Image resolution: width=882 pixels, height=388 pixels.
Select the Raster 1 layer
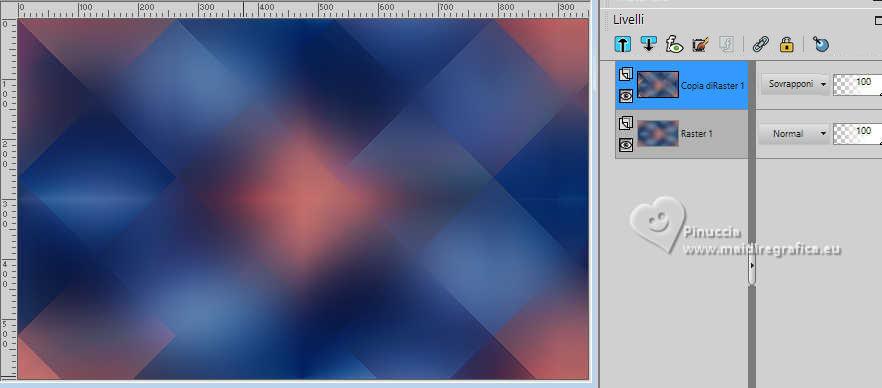pyautogui.click(x=682, y=134)
